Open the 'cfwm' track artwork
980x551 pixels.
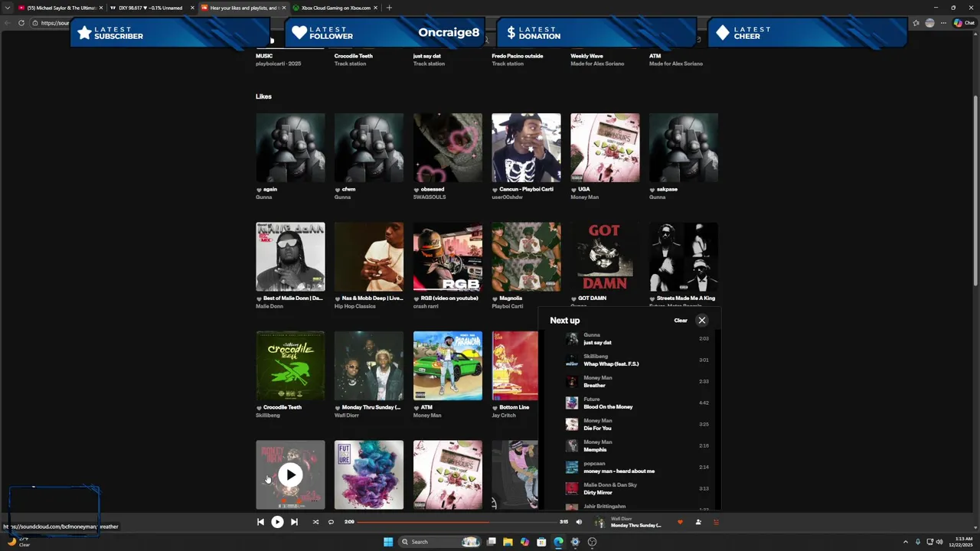(x=369, y=148)
